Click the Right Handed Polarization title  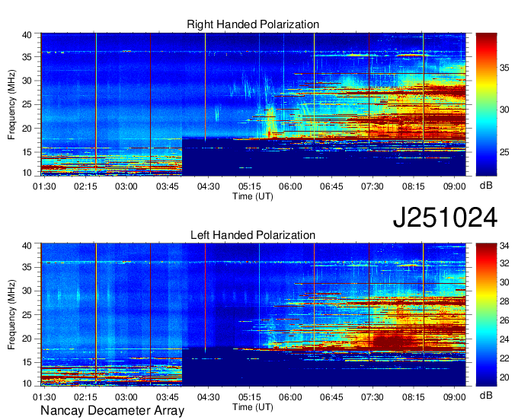[253, 25]
